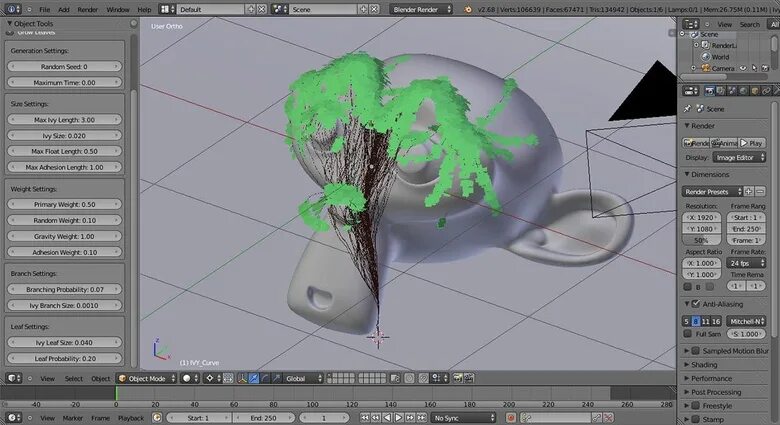The height and width of the screenshot is (425, 780).
Task: Switch to the World properties tab icon
Action: tap(744, 91)
